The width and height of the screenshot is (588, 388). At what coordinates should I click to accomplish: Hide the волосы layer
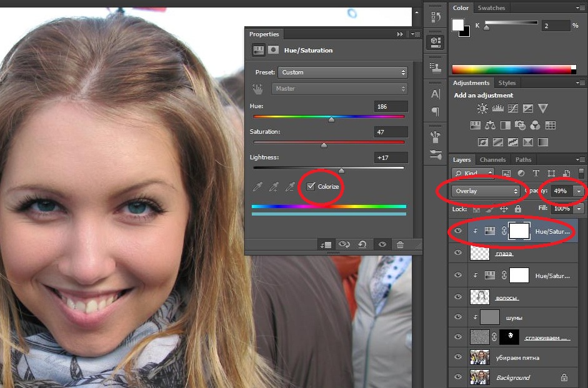[x=458, y=297]
